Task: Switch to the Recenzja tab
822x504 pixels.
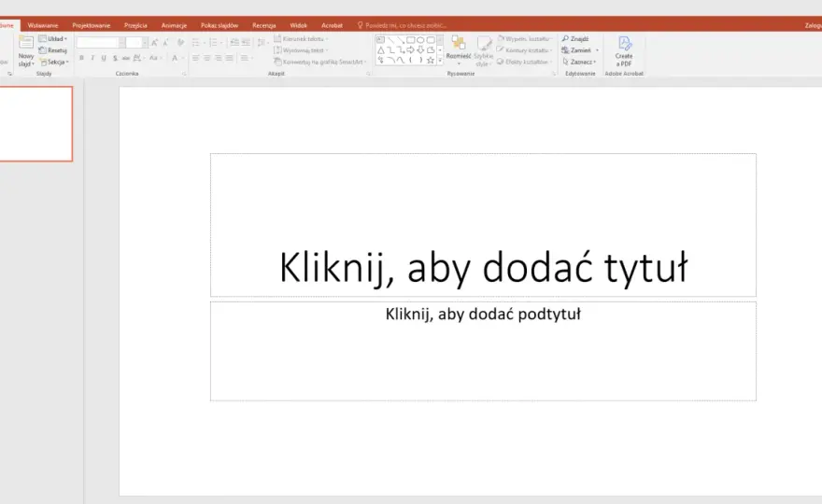Action: point(264,25)
